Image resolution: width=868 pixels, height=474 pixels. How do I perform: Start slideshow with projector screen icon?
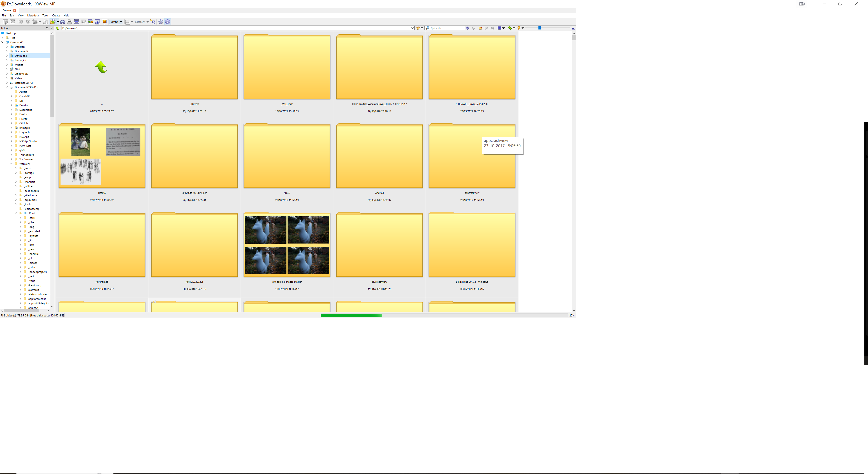tap(104, 22)
